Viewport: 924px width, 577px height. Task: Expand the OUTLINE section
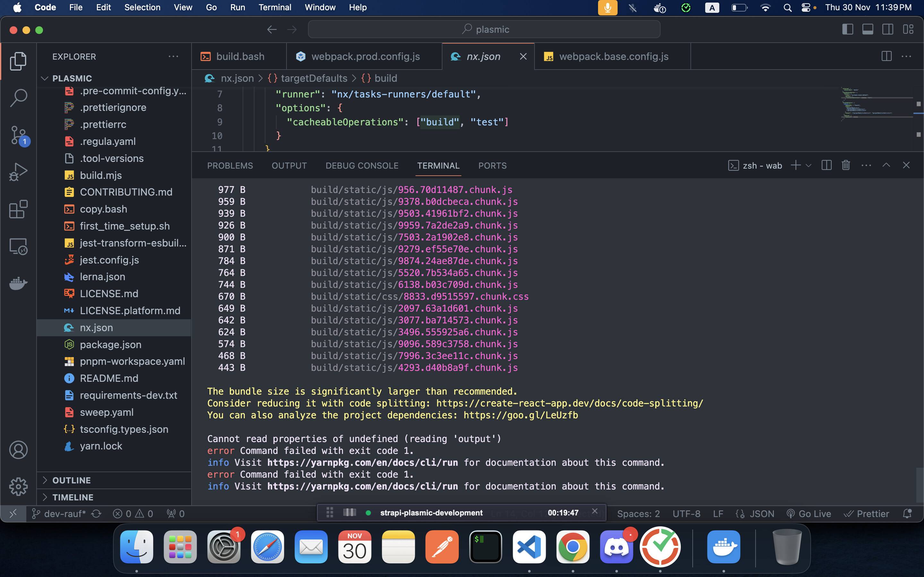(x=72, y=480)
